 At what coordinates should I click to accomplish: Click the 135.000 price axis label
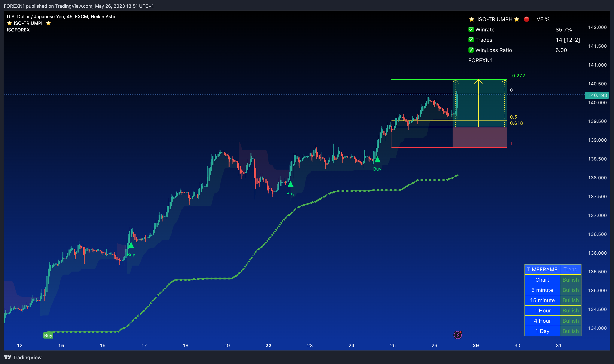(597, 291)
